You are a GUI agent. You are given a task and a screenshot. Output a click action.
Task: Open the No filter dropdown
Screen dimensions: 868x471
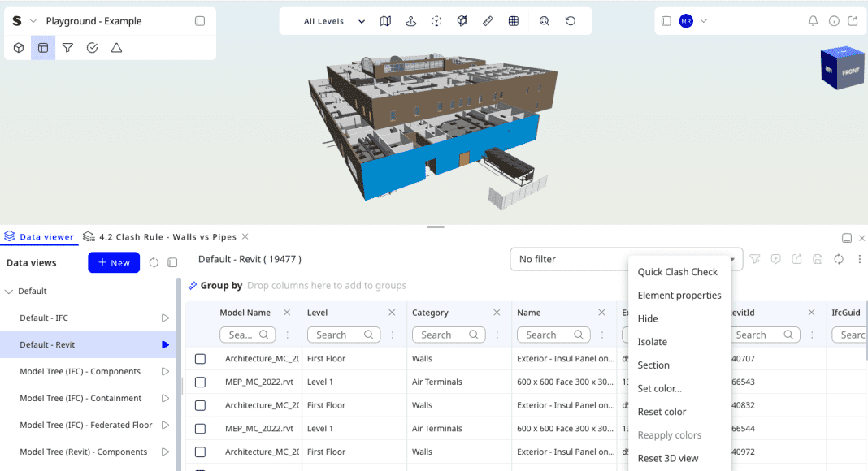[569, 259]
